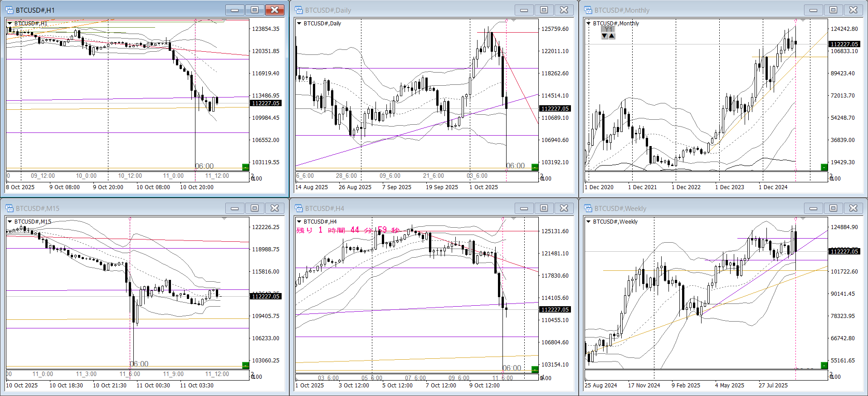Click the green square in the Weekly chart corner
The height and width of the screenshot is (396, 868).
click(x=824, y=365)
